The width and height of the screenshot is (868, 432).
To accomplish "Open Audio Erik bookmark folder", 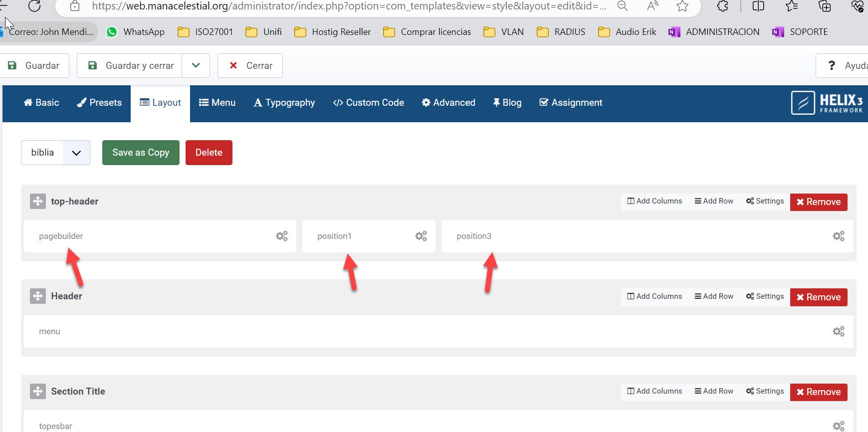I will point(628,32).
